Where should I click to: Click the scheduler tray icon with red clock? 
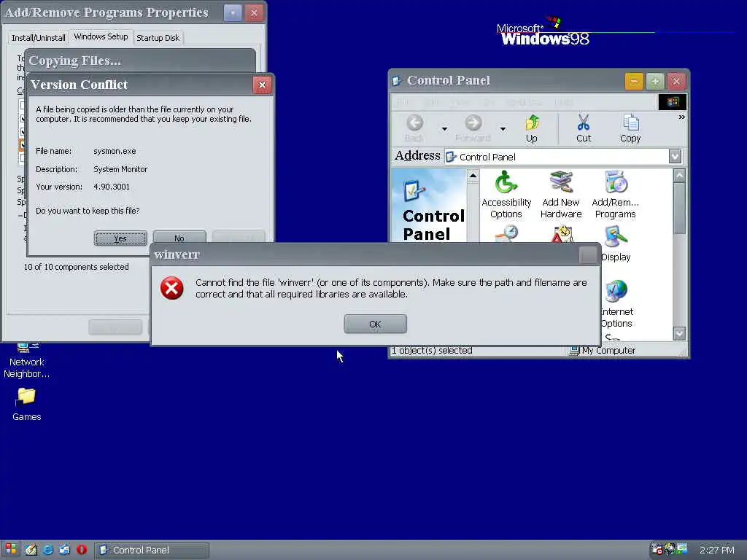coord(657,550)
